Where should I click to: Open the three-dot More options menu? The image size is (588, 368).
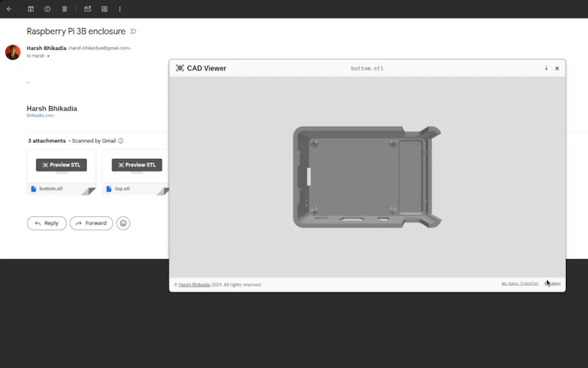point(120,9)
